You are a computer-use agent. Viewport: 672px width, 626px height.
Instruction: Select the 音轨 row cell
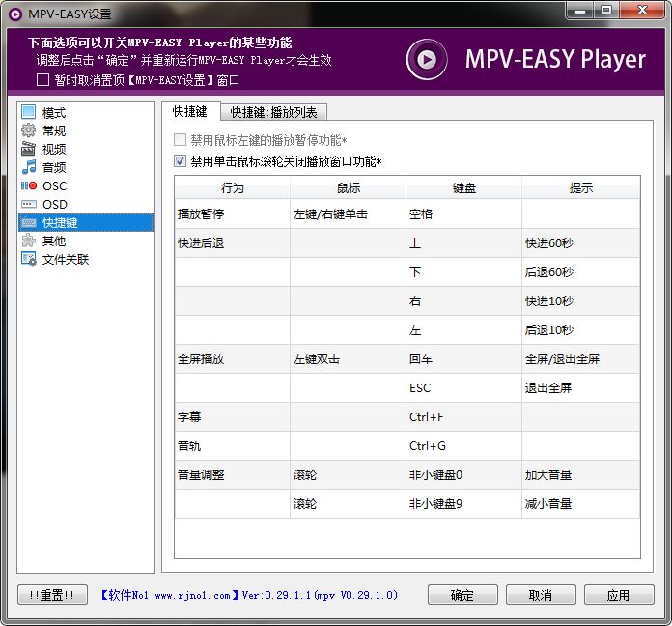point(233,446)
